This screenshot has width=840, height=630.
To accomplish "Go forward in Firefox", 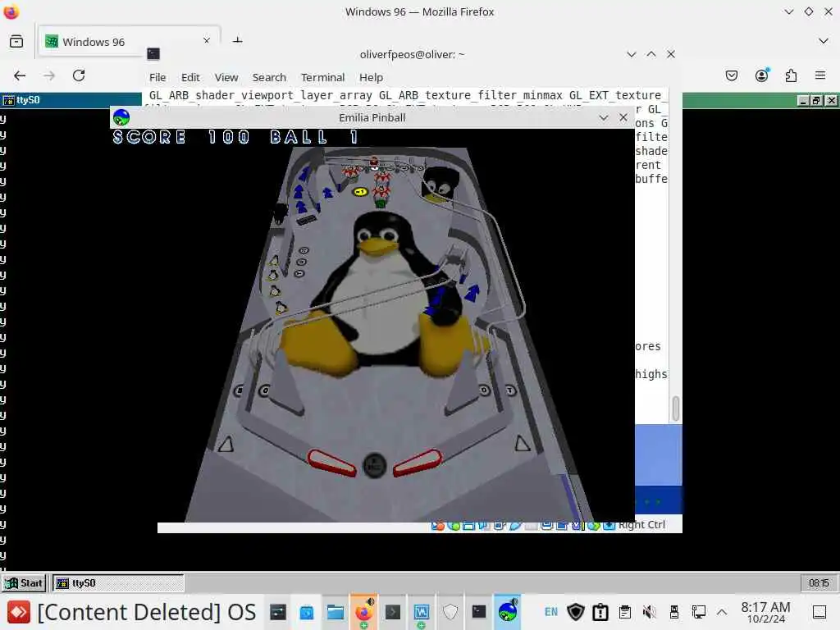I will 49,76.
